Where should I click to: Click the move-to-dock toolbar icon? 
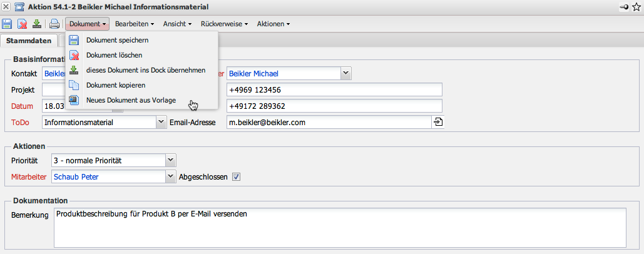pyautogui.click(x=37, y=24)
